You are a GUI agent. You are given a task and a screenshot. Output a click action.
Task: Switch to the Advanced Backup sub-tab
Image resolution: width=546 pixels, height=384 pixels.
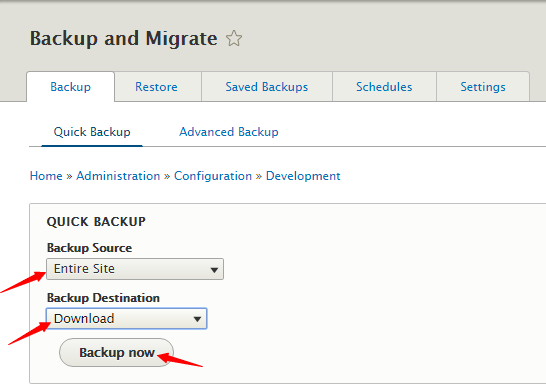229,132
